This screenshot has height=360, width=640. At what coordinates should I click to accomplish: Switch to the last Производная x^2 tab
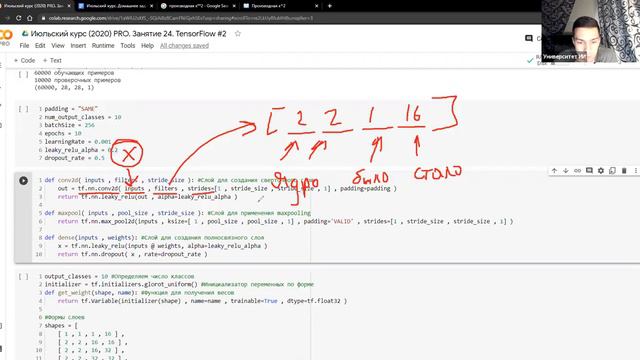[280, 6]
